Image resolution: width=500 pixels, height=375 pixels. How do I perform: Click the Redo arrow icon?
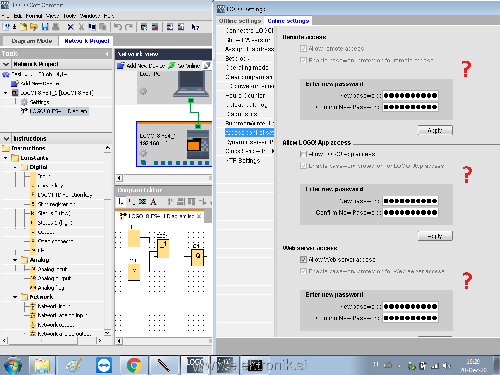click(x=129, y=27)
